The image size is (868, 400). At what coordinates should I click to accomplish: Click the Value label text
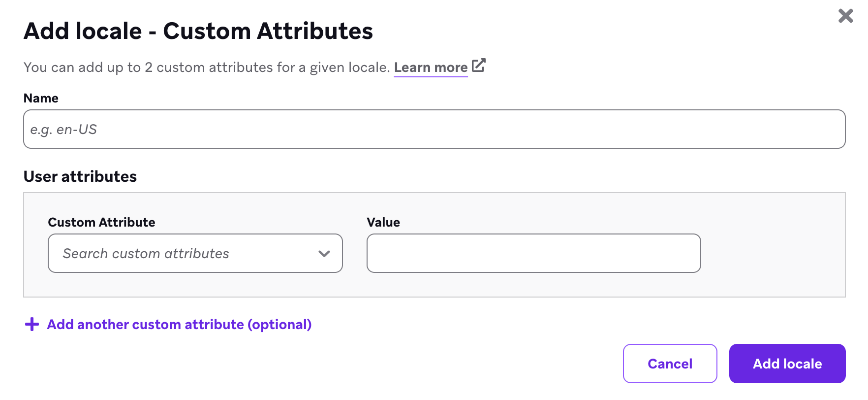click(383, 222)
